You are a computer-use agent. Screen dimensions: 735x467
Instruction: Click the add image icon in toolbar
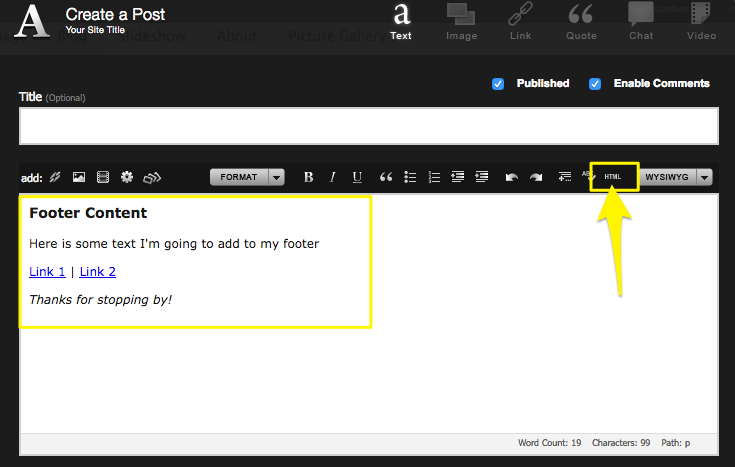79,177
